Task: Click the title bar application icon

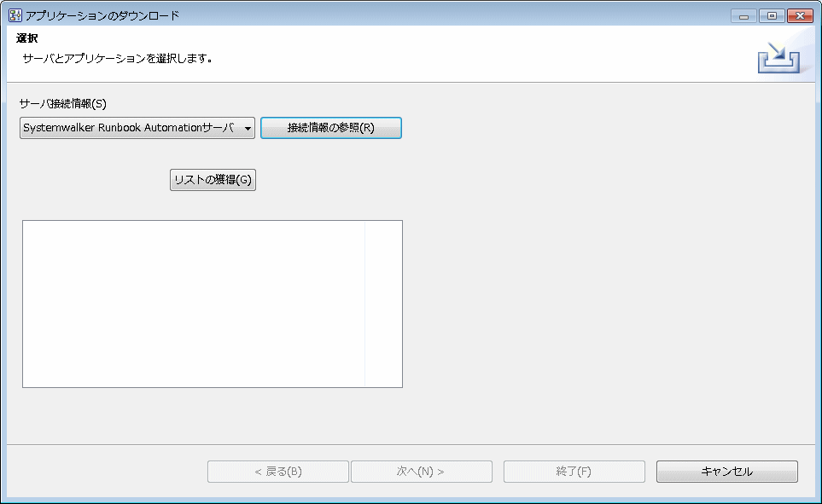Action: (15, 15)
